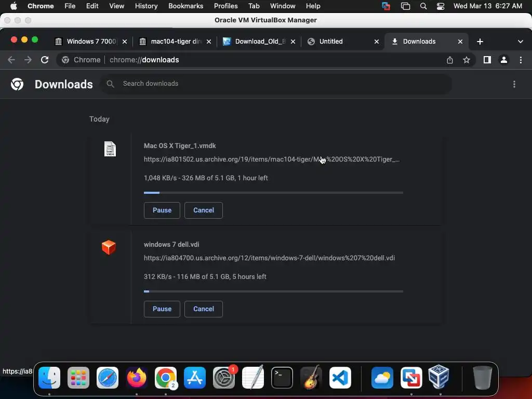Open Finder from the Dock
The width and height of the screenshot is (532, 399).
49,378
